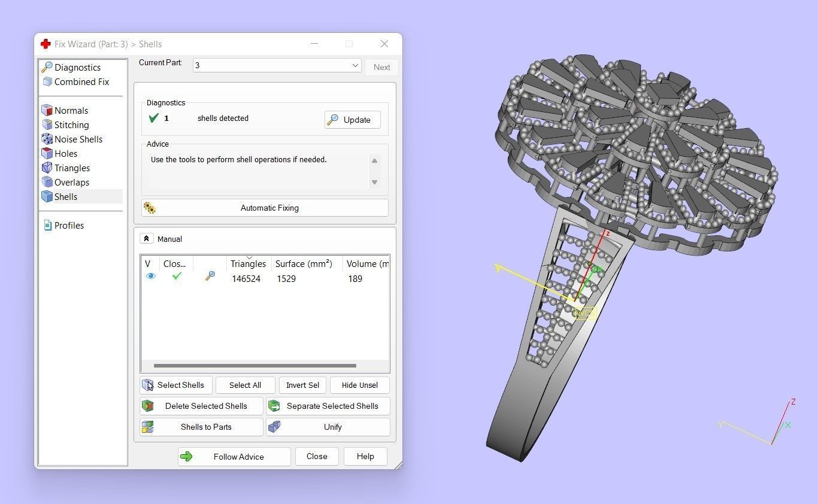Viewport: 818px width, 504px height.
Task: Select Noise Shells in the sidebar
Action: [x=78, y=139]
